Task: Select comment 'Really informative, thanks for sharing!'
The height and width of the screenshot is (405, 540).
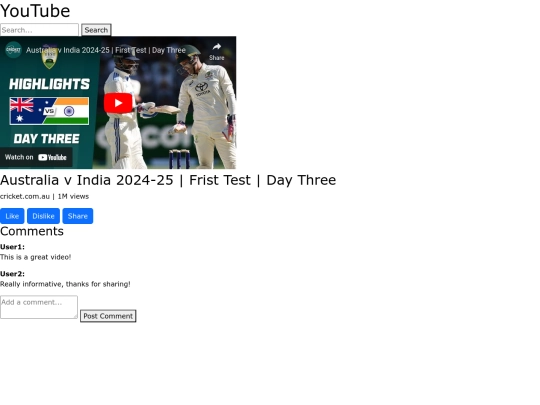Action: [65, 284]
